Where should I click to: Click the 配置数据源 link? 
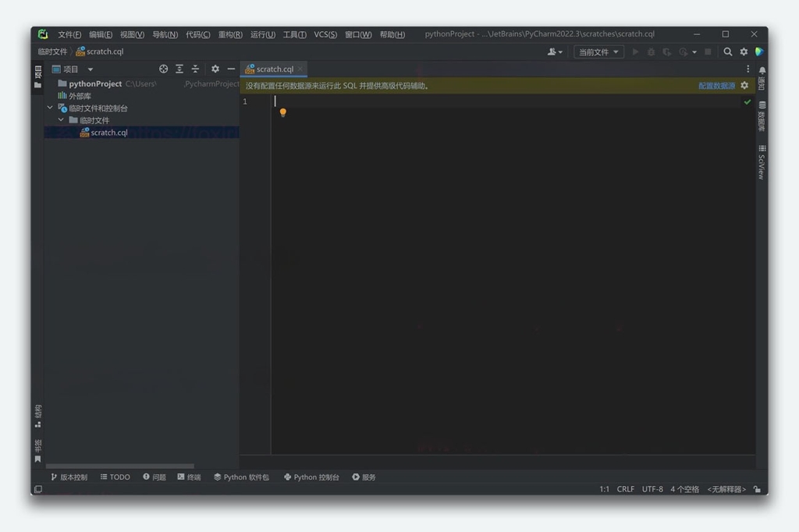[x=716, y=86]
